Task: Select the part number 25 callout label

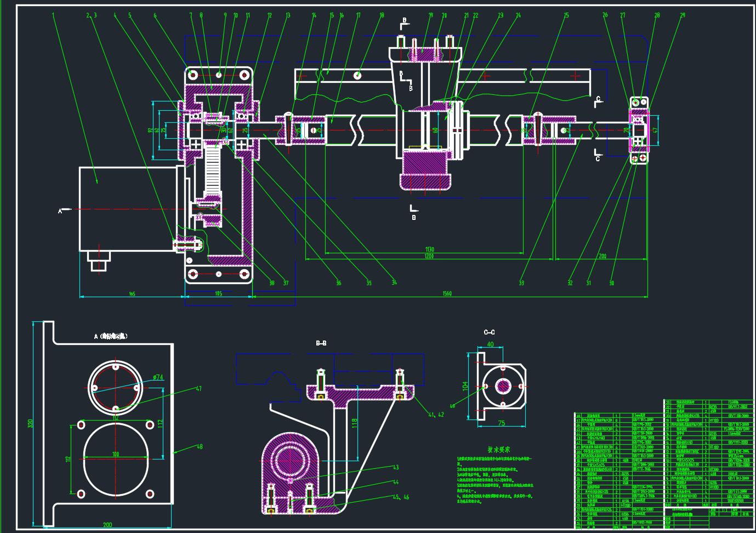Action: pos(566,15)
